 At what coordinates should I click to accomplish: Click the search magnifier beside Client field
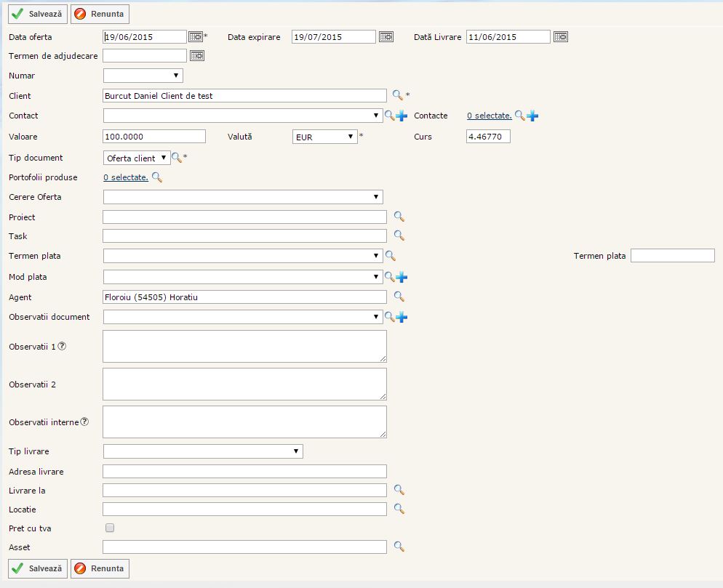pyautogui.click(x=397, y=95)
